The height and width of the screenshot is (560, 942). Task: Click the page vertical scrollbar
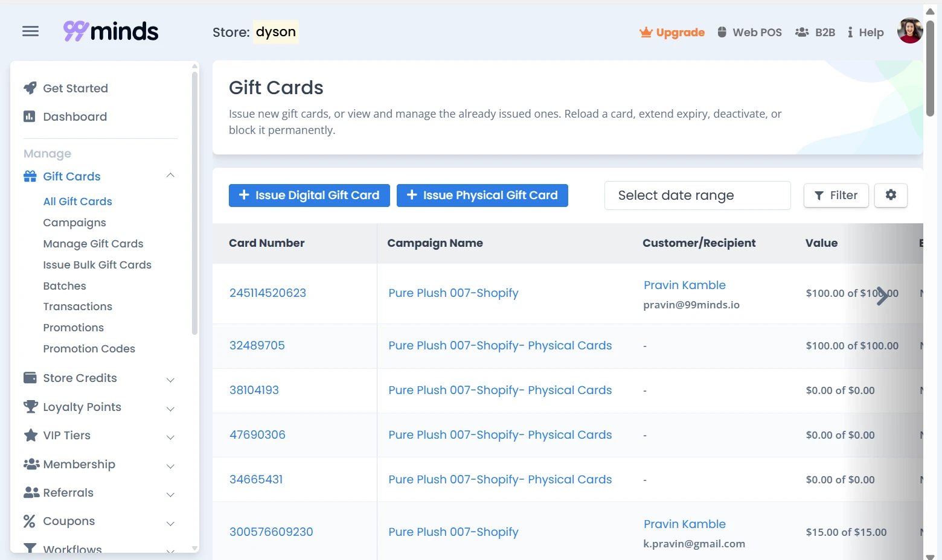930,68
